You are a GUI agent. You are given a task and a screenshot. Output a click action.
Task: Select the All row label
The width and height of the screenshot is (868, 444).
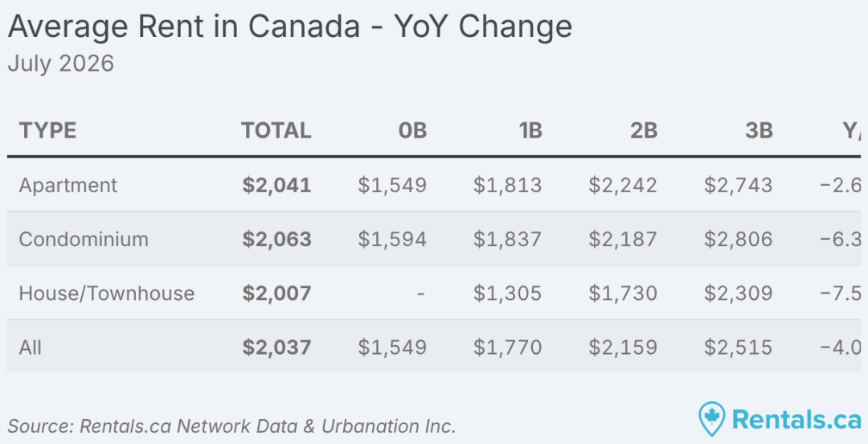30,347
